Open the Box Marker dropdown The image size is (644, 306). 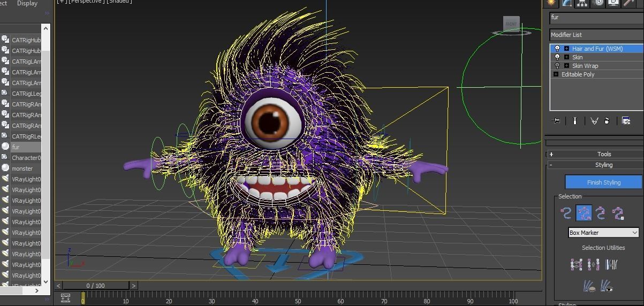(603, 233)
